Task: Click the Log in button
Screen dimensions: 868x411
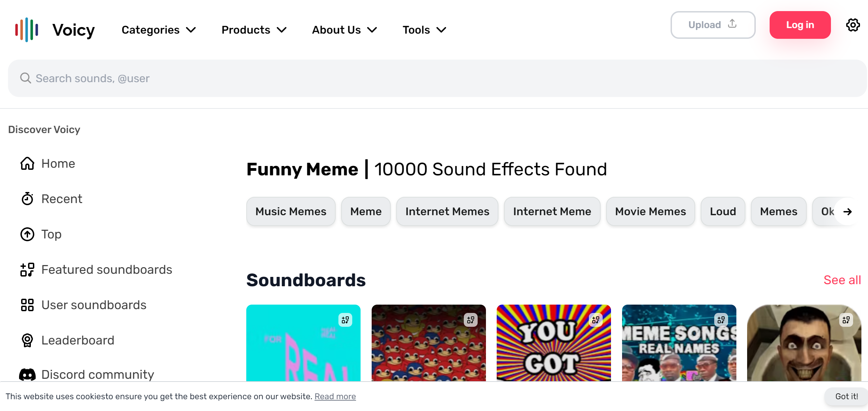Action: point(800,25)
